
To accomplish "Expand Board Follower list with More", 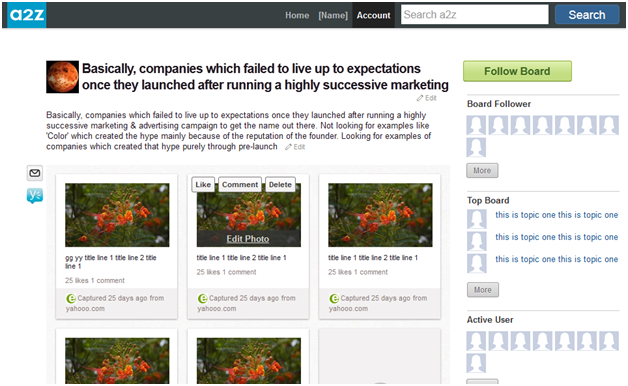I will tap(482, 171).
